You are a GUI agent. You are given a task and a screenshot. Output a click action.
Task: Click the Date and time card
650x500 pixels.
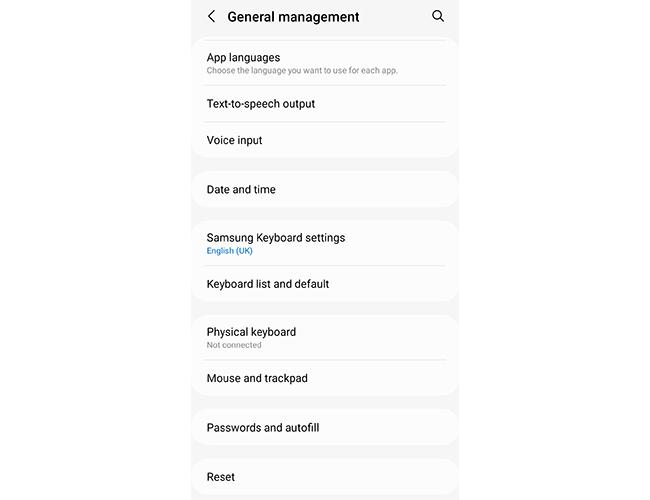(x=325, y=189)
